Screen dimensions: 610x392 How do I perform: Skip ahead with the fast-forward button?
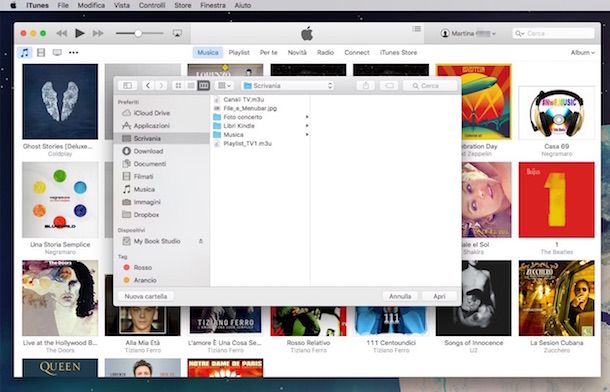tap(98, 33)
